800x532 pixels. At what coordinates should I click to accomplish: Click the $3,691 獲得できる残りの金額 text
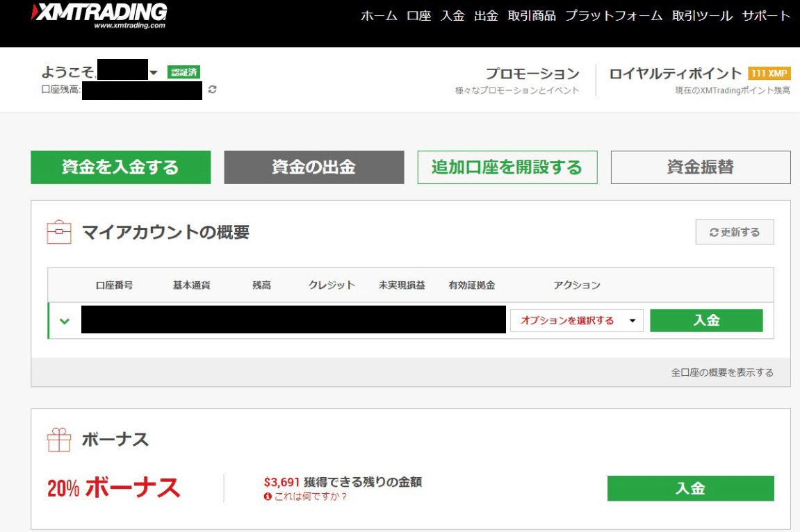coord(343,481)
